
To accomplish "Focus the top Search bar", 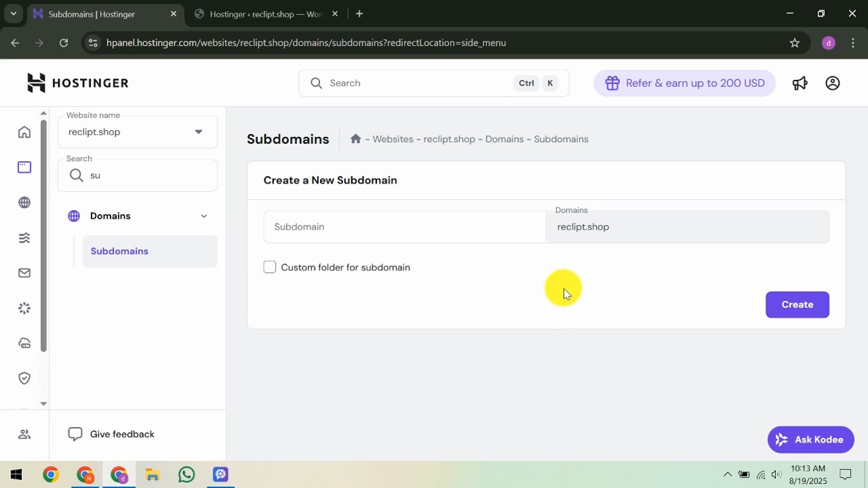I will tap(434, 83).
